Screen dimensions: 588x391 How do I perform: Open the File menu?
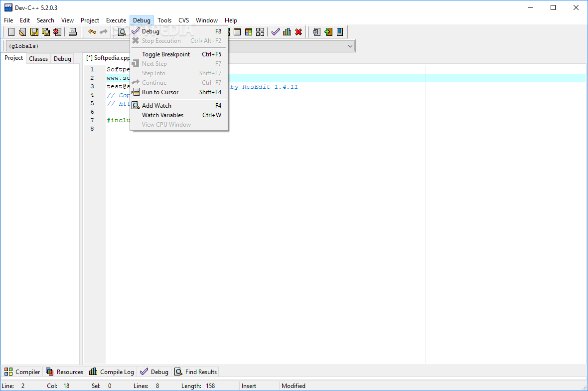pos(8,20)
